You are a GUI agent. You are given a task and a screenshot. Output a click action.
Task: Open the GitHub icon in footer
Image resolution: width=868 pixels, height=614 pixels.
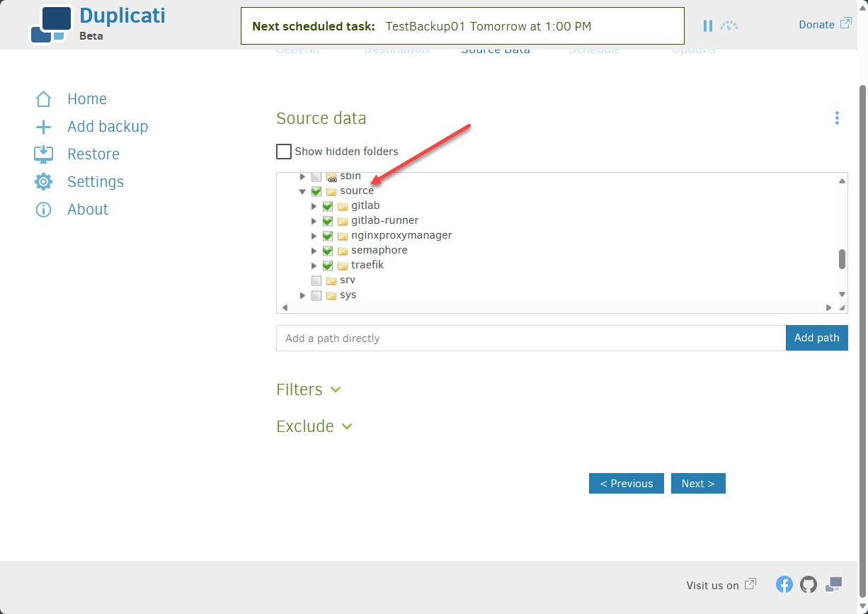809,584
